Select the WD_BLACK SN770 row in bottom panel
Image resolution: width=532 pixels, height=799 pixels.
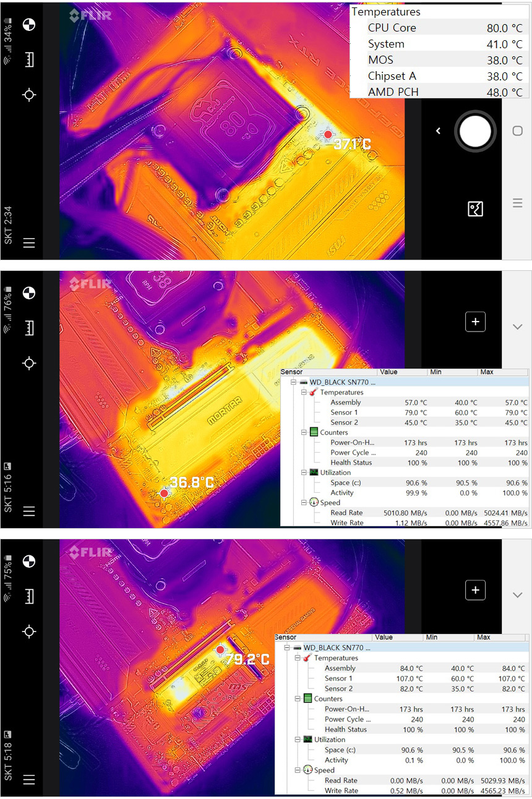334,647
